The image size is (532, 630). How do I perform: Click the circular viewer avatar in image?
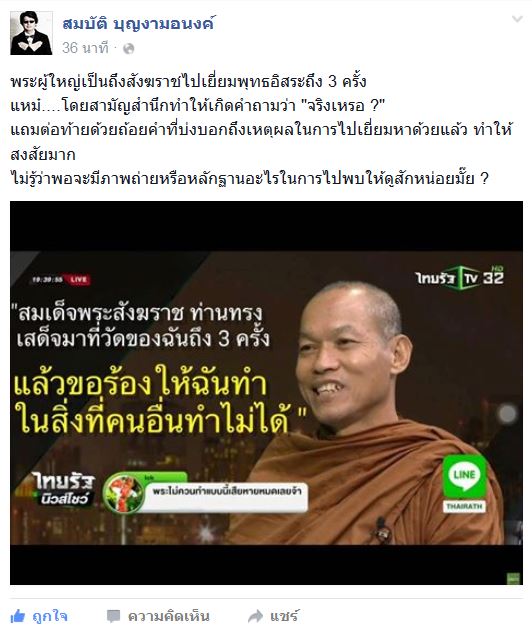[x=123, y=493]
